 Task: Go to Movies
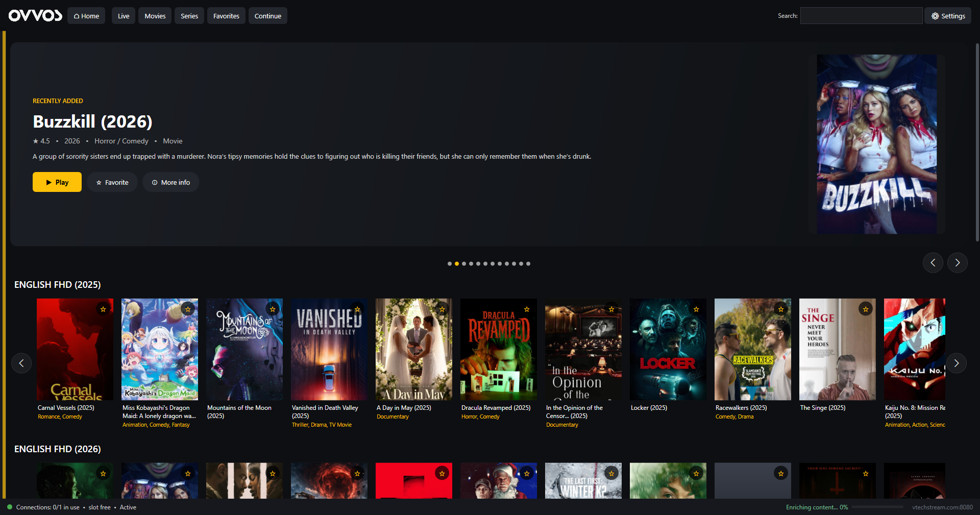(x=155, y=16)
